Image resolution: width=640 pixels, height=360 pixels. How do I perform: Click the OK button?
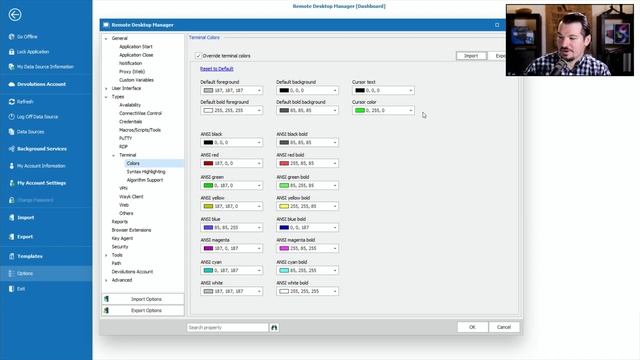click(472, 327)
